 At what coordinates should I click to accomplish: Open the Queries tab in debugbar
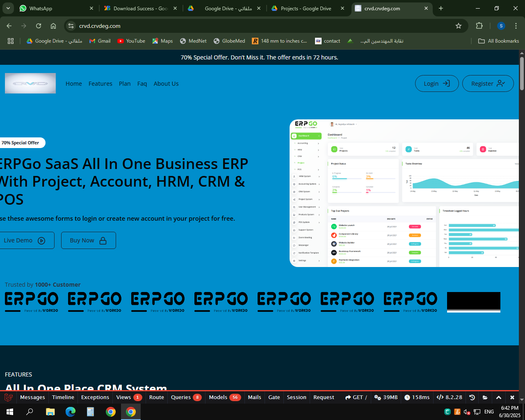(x=181, y=397)
